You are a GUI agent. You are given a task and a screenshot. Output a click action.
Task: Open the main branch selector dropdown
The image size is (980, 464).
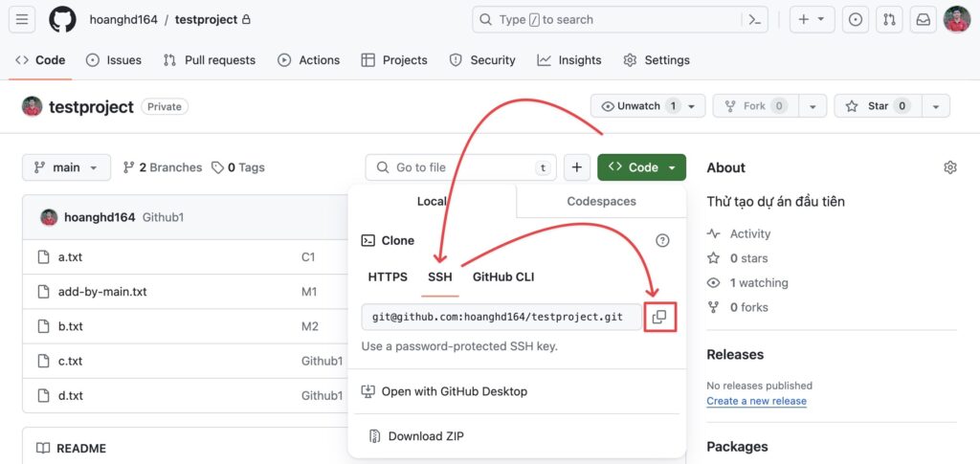(66, 167)
